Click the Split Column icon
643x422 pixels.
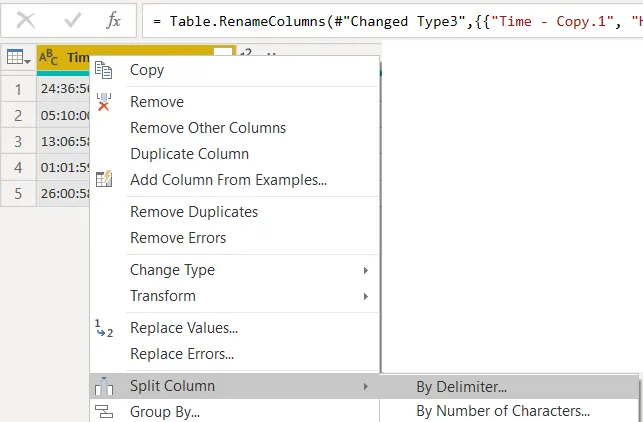103,386
